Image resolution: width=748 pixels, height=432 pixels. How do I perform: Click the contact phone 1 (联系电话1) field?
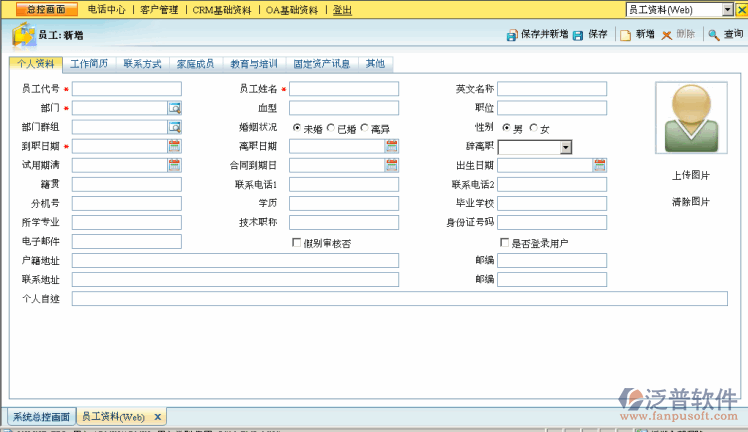pos(344,184)
